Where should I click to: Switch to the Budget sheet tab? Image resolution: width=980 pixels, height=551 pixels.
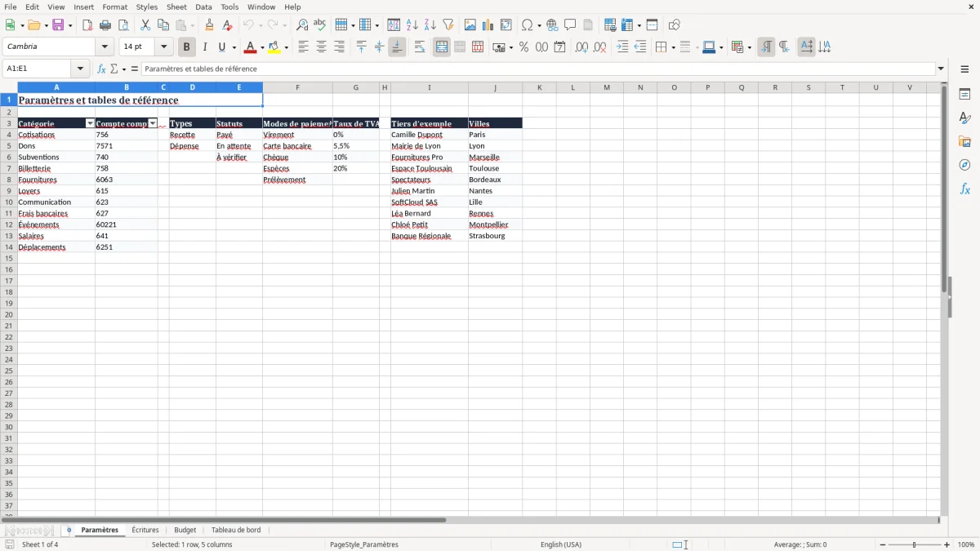185,530
